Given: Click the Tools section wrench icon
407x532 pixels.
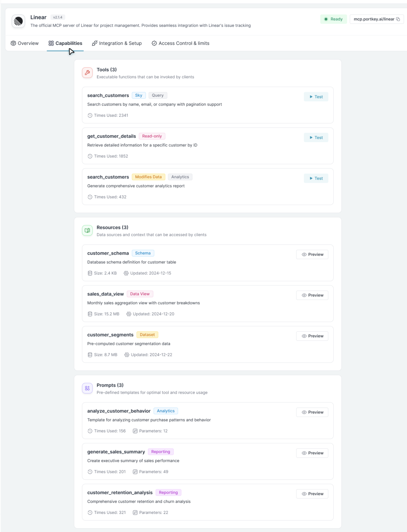Looking at the screenshot, I should [87, 72].
